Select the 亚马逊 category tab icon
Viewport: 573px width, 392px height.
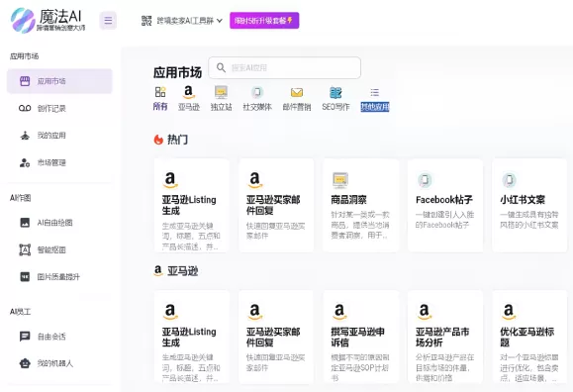tap(189, 92)
